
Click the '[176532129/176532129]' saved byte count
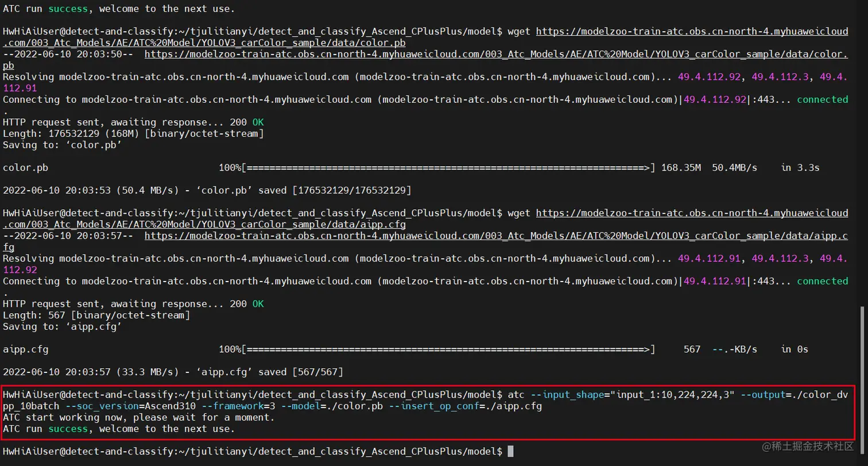[352, 190]
